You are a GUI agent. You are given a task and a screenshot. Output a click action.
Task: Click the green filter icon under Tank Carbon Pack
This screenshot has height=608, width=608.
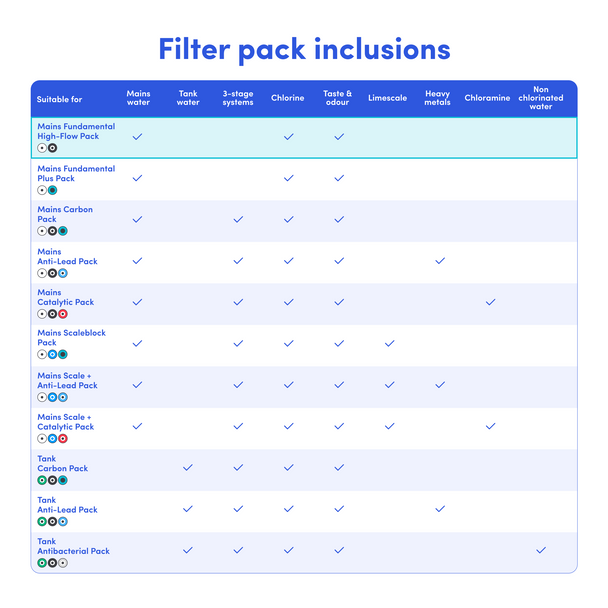42,480
